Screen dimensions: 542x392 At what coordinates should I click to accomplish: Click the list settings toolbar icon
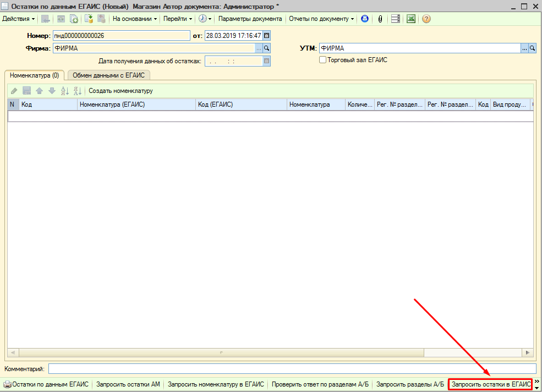pos(396,19)
